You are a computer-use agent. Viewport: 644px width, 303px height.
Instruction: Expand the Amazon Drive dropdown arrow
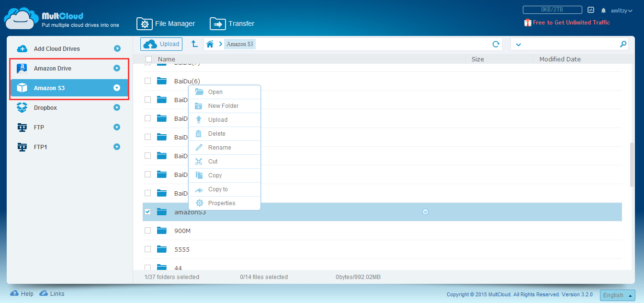tap(116, 69)
